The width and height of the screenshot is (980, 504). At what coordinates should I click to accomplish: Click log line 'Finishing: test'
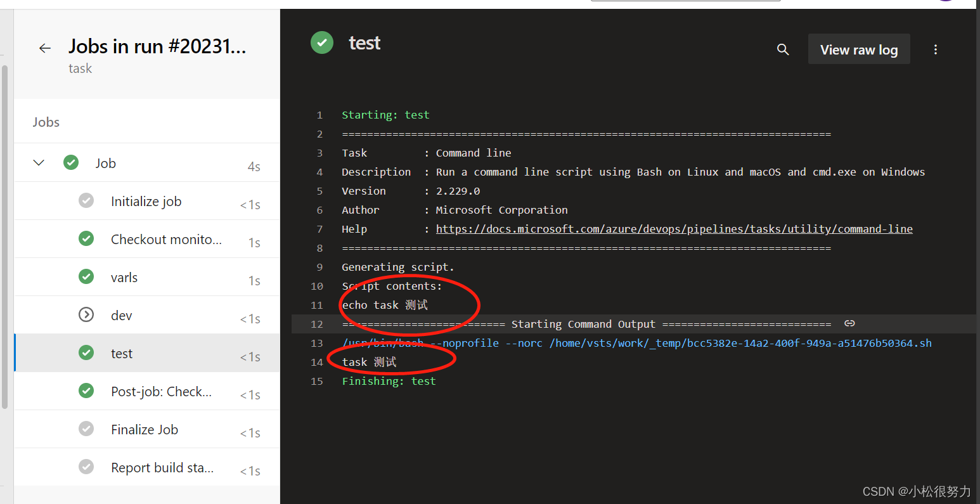(x=389, y=381)
